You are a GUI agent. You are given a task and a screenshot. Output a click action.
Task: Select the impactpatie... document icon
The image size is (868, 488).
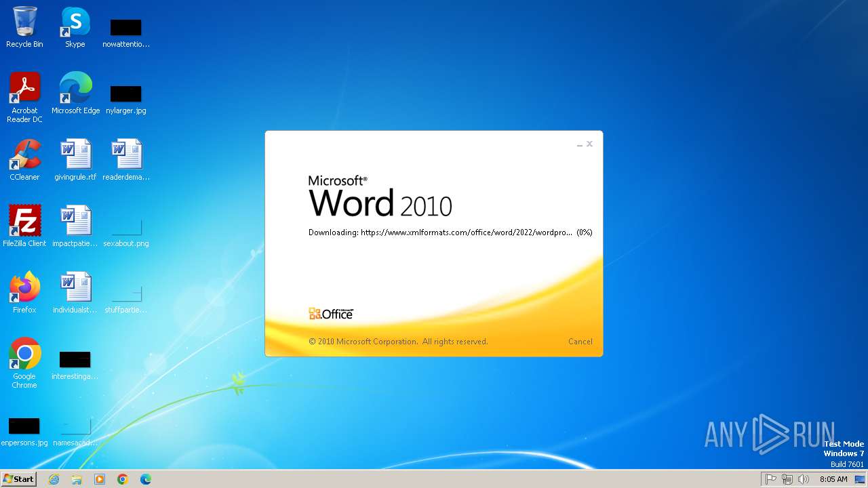coord(75,226)
